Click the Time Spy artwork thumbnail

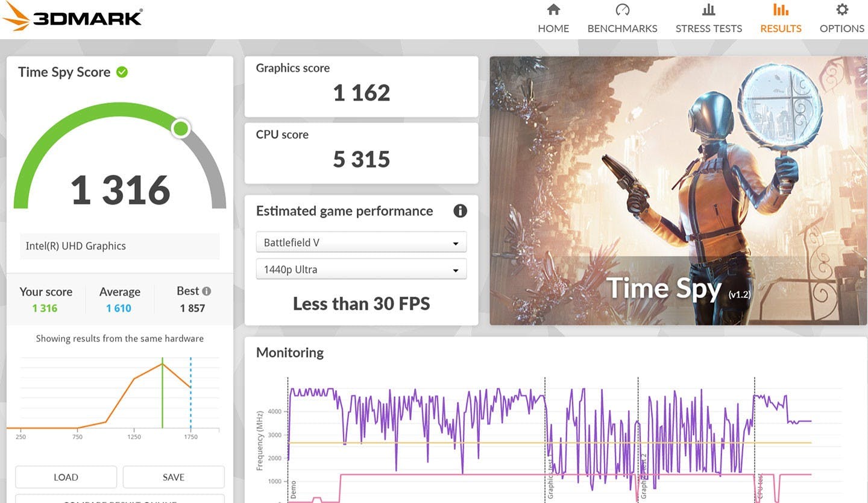click(x=678, y=191)
